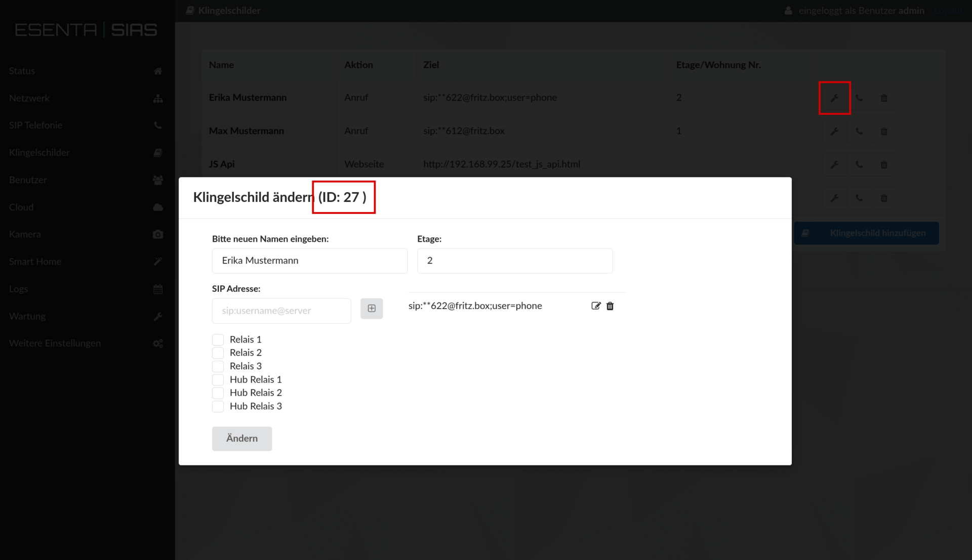Click the Netzwerk sitemap icon
Image resolution: width=972 pixels, height=560 pixels.
(x=158, y=98)
